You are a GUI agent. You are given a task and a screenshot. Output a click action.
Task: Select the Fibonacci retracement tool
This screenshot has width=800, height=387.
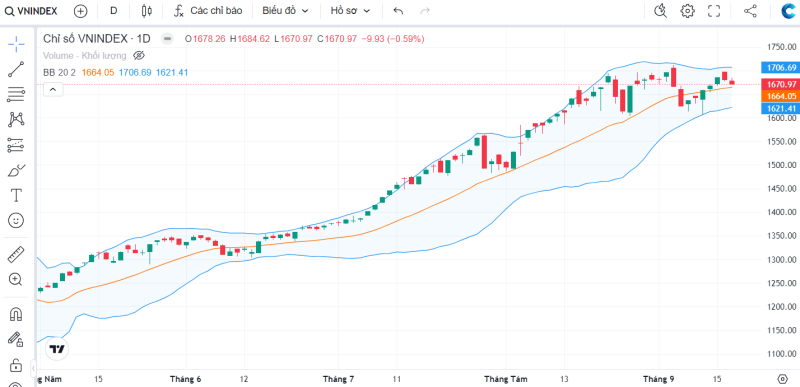coord(16,94)
